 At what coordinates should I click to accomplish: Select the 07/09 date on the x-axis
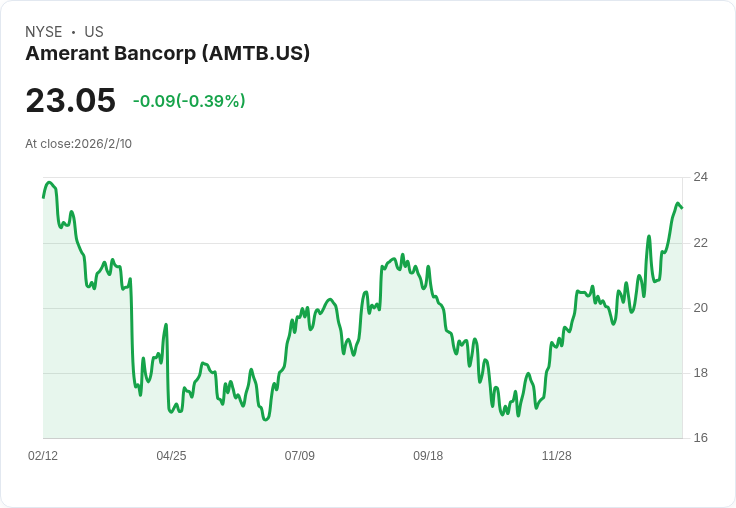click(299, 455)
